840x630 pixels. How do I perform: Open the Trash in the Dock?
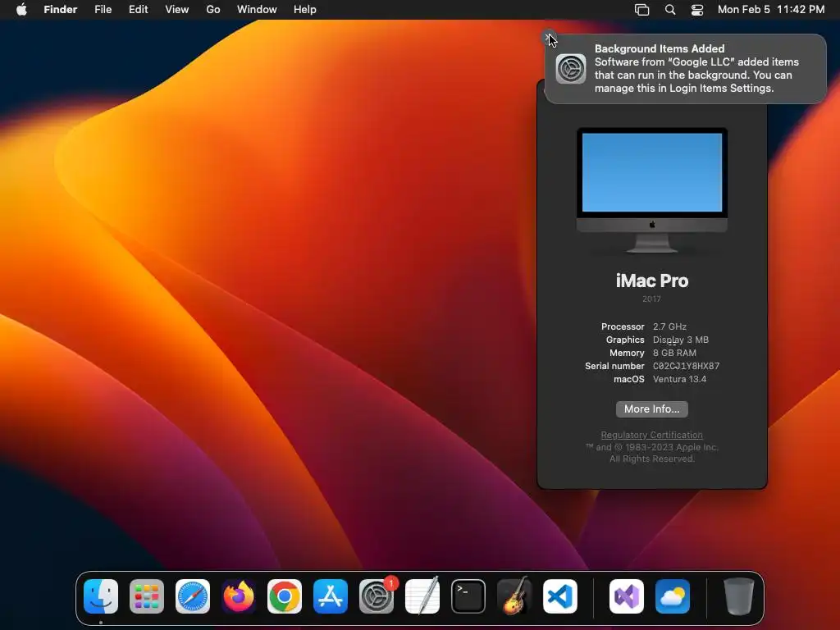739,596
